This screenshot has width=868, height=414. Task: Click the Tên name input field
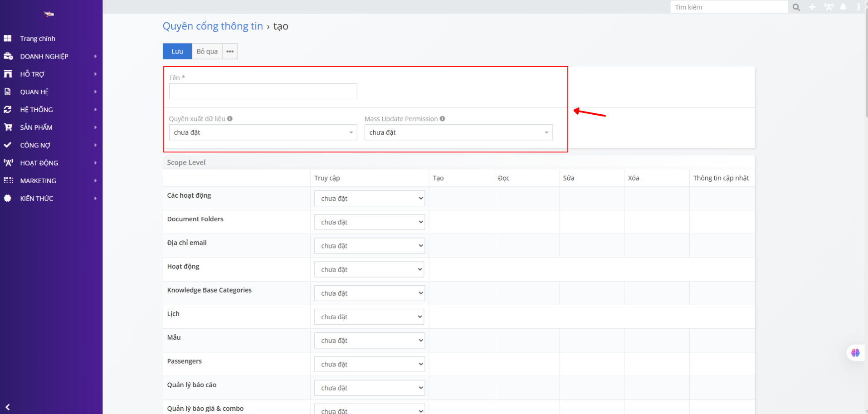(x=263, y=91)
